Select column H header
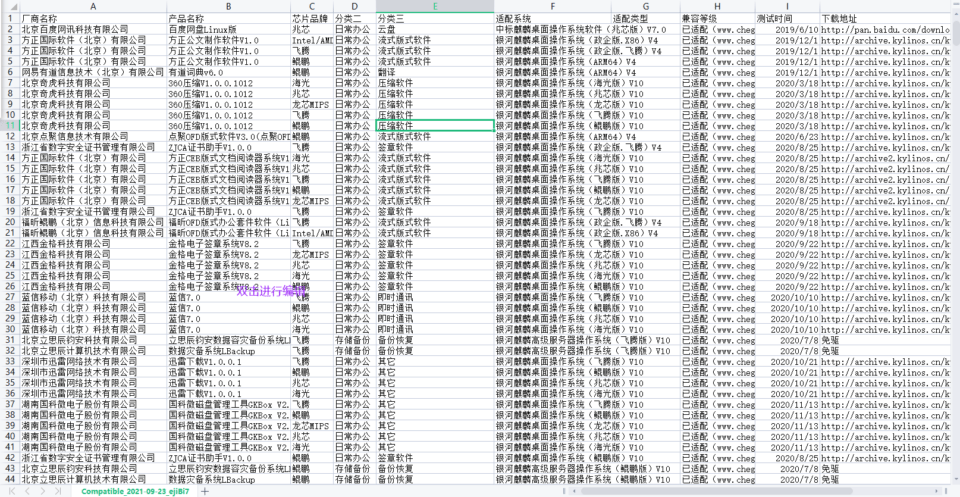The image size is (960, 497). pos(718,6)
